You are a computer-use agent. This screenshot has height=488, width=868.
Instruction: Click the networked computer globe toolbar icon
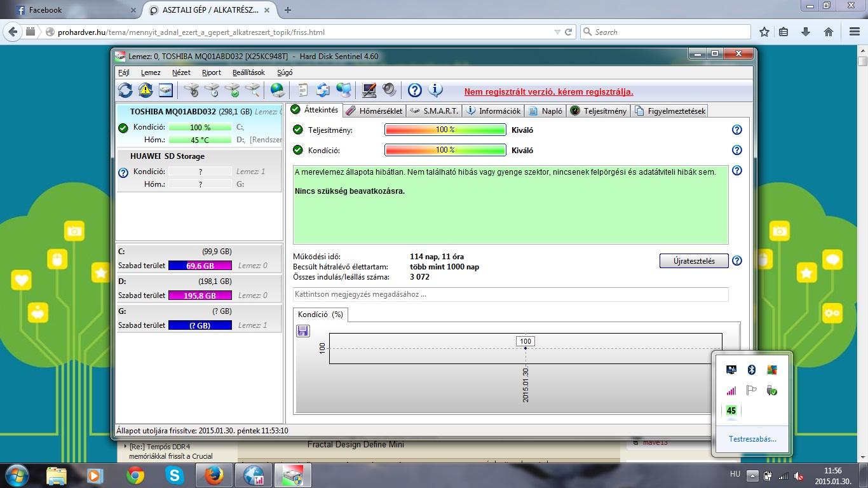click(344, 90)
